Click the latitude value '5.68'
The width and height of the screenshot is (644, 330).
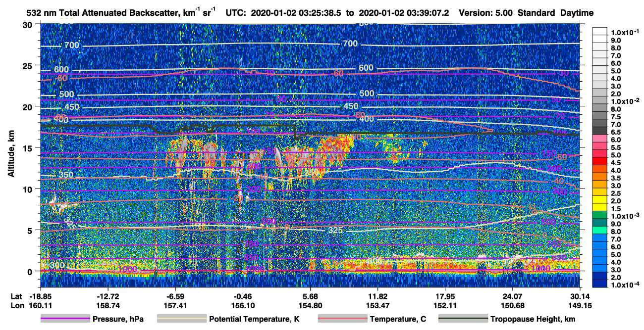(310, 296)
